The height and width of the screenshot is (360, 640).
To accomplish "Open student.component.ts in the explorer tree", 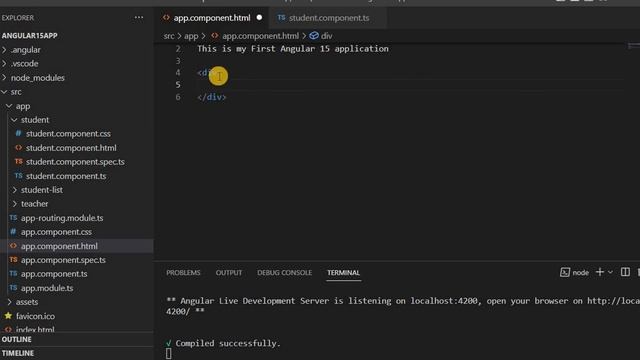I will tap(66, 176).
